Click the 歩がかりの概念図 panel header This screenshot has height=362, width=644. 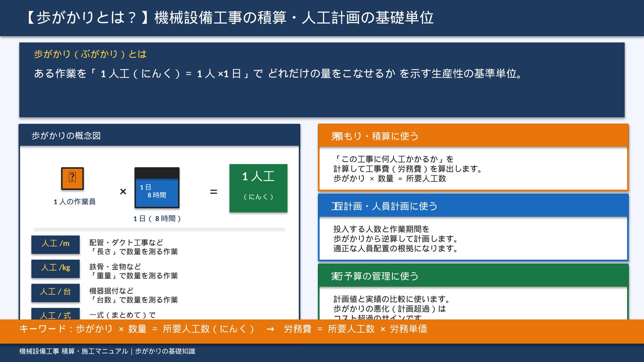[159, 136]
